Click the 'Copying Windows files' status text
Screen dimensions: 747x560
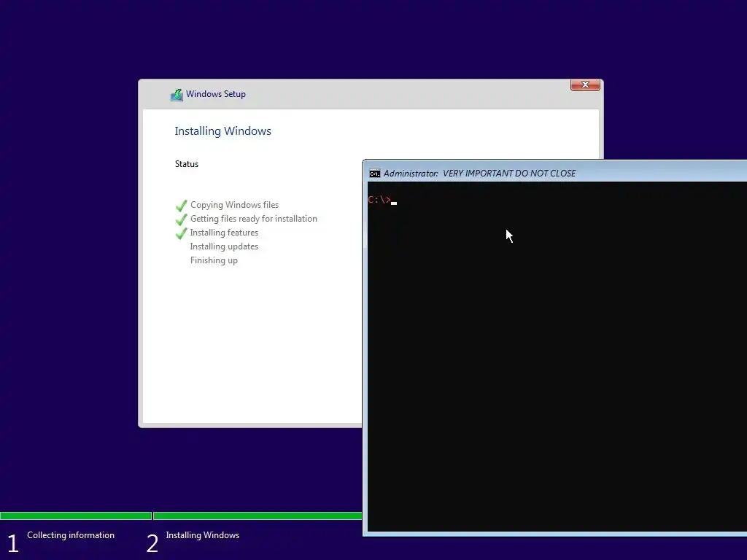pos(234,205)
